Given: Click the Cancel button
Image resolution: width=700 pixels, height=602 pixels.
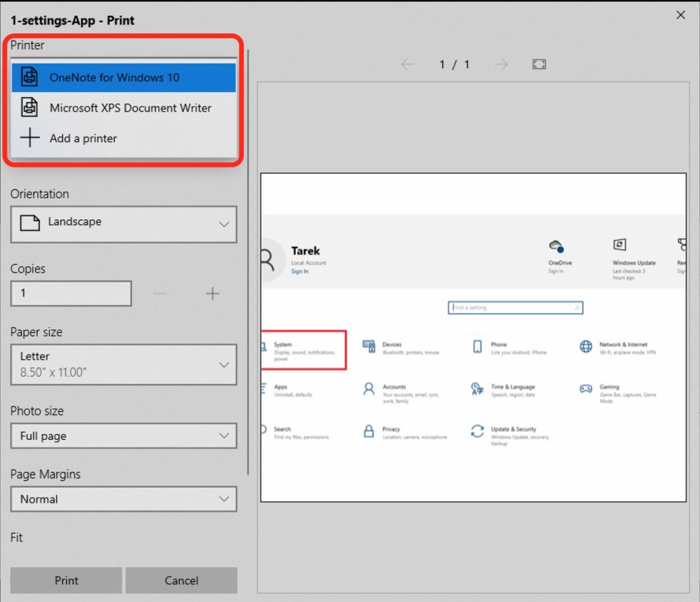Looking at the screenshot, I should click(x=181, y=580).
